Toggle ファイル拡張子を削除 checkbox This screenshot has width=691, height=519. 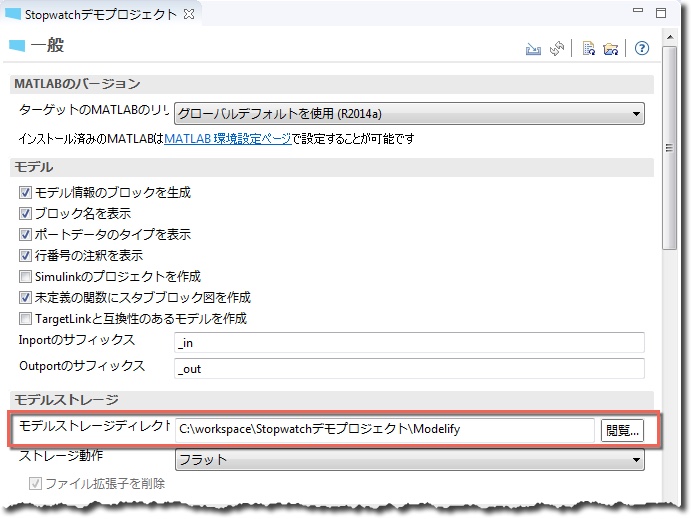[35, 484]
